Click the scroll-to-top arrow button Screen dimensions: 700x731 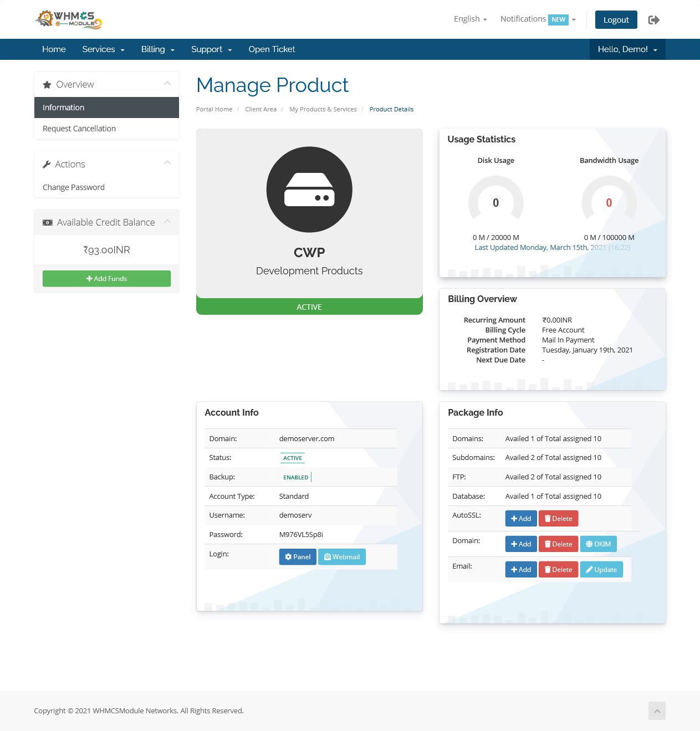tap(657, 711)
